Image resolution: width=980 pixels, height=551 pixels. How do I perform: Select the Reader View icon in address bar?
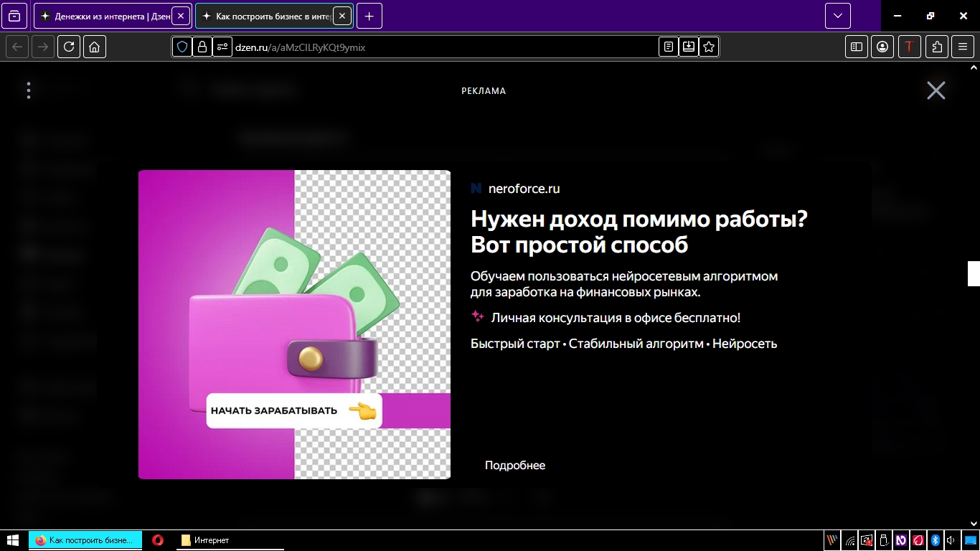tap(668, 47)
